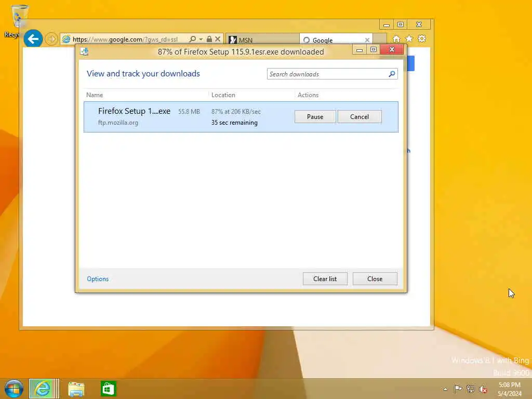Click Internet Explorer taskbar icon
This screenshot has height=399, width=532.
(42, 389)
